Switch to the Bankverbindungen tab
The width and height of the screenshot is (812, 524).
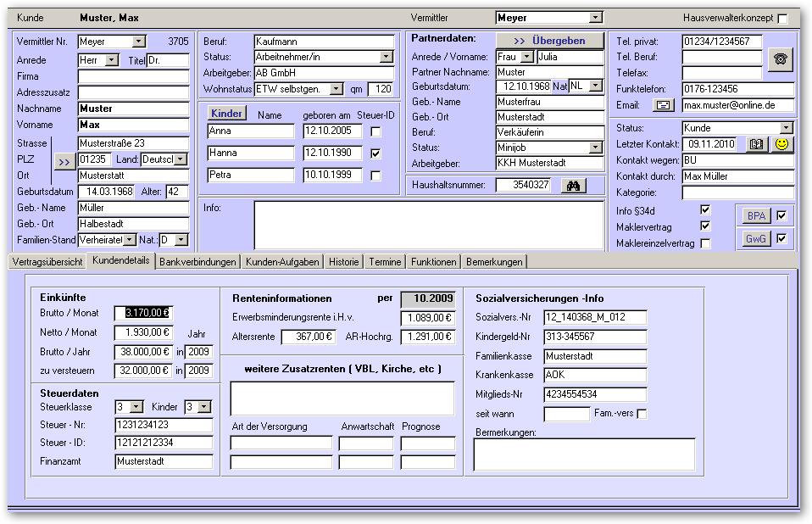197,262
